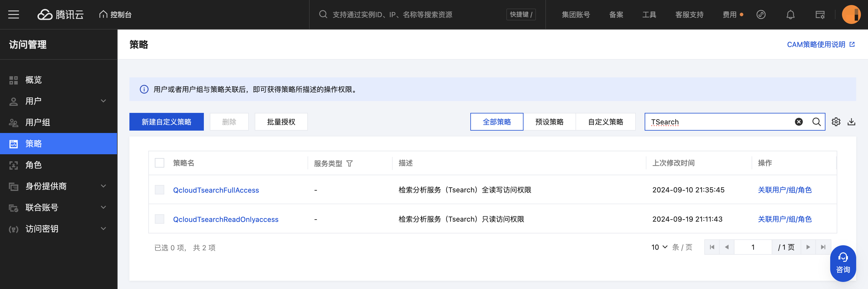Open table column settings gear
This screenshot has height=289, width=868.
[836, 122]
